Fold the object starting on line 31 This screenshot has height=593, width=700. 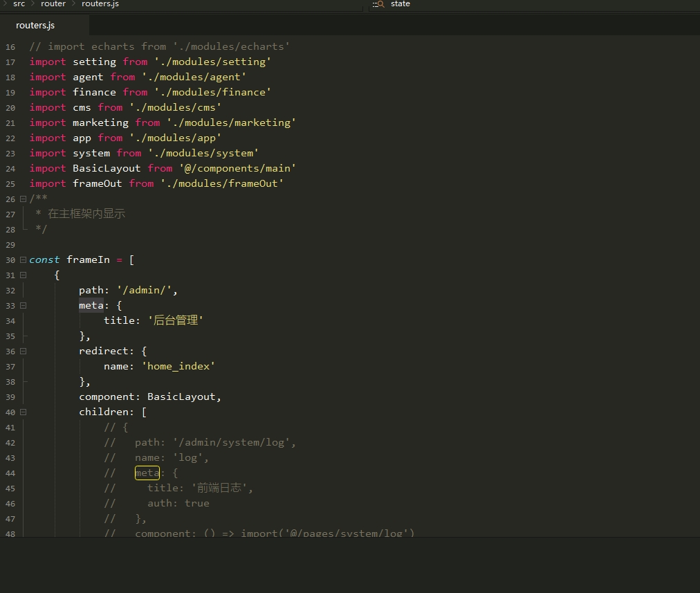coord(24,275)
